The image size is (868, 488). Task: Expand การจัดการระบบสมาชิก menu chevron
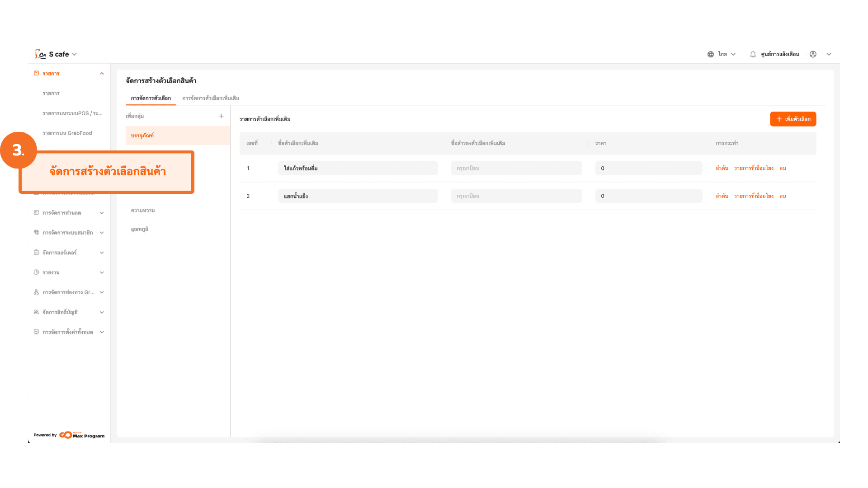(102, 233)
